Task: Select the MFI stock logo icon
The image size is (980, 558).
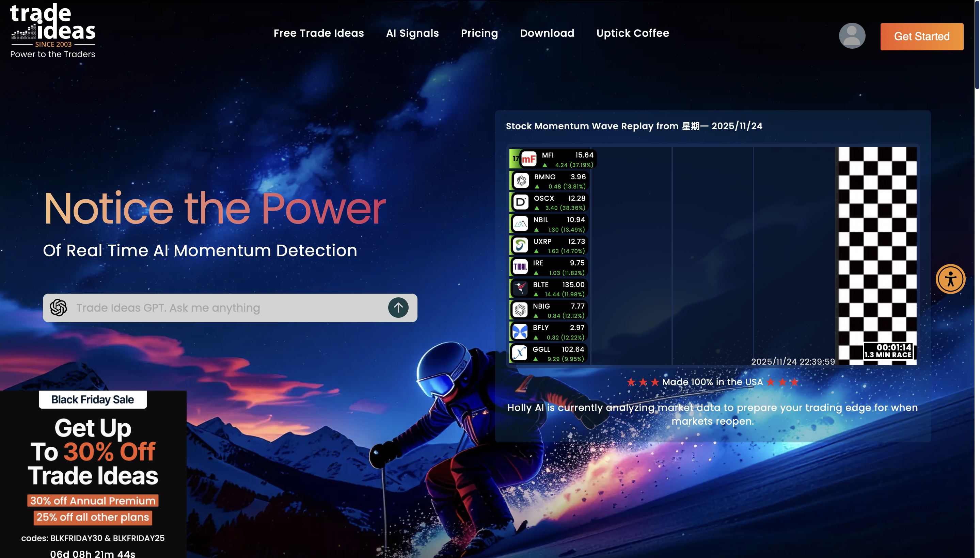Action: pos(528,159)
